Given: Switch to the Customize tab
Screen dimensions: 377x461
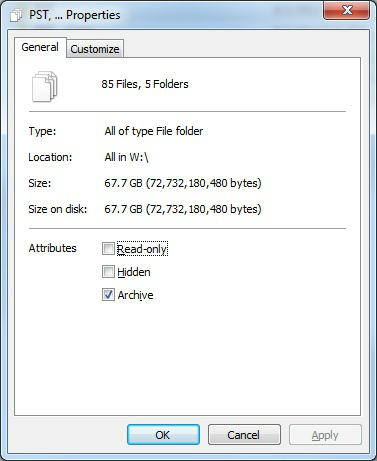Looking at the screenshot, I should point(95,49).
